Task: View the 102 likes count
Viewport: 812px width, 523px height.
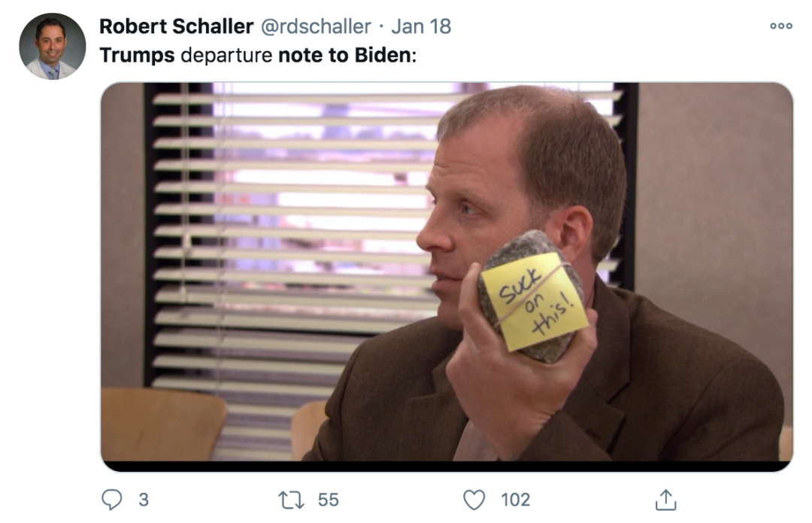Action: point(515,500)
